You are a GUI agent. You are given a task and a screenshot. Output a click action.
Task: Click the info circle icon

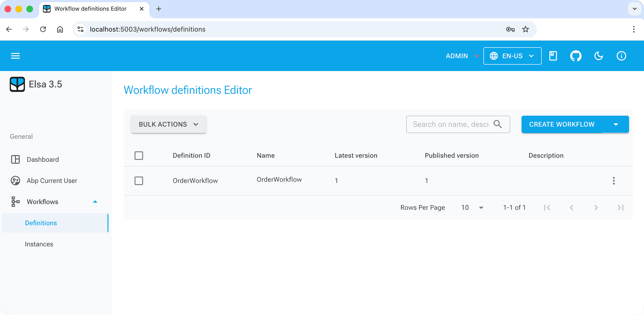(621, 56)
